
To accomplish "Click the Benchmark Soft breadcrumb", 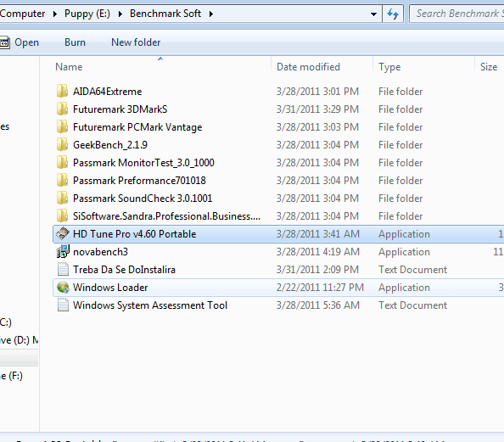I will pos(165,14).
